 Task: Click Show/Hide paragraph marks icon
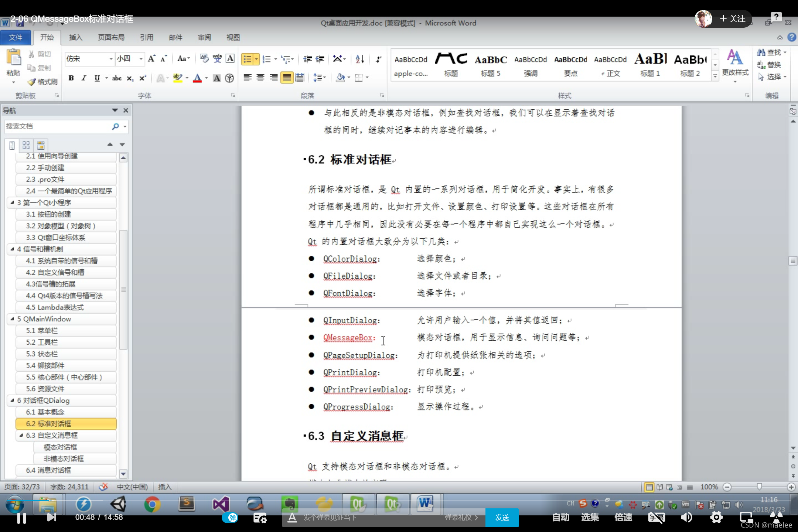379,59
